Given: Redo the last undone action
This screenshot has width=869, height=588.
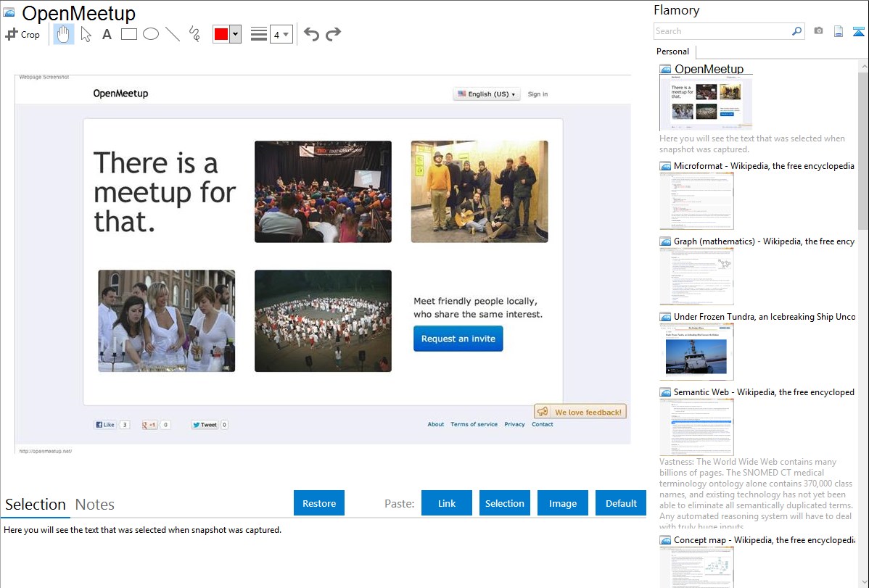Looking at the screenshot, I should 333,34.
